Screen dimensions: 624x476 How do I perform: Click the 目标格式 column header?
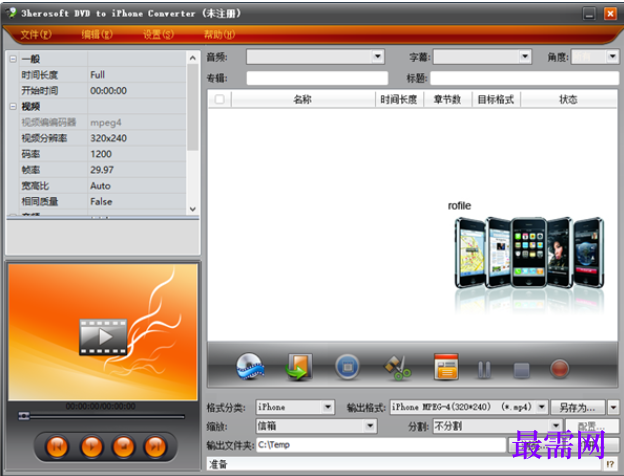[x=496, y=99]
